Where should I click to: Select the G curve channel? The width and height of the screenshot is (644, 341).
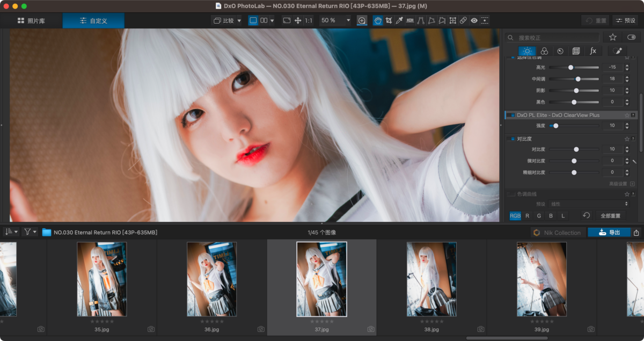click(539, 215)
